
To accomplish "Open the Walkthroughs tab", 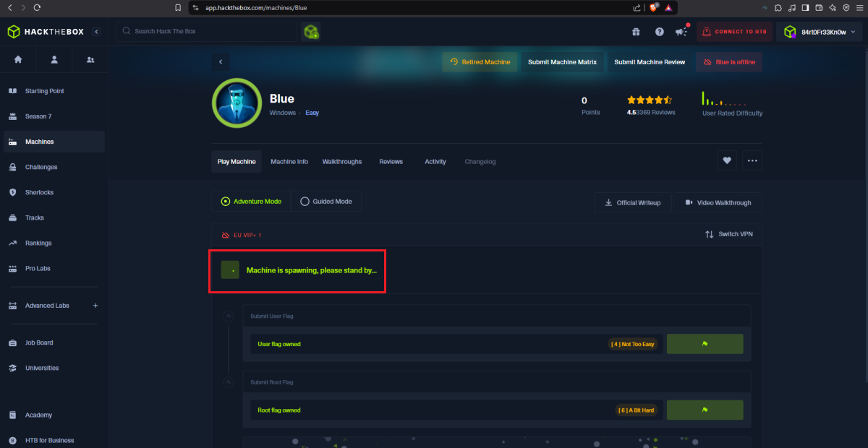I will (x=342, y=162).
